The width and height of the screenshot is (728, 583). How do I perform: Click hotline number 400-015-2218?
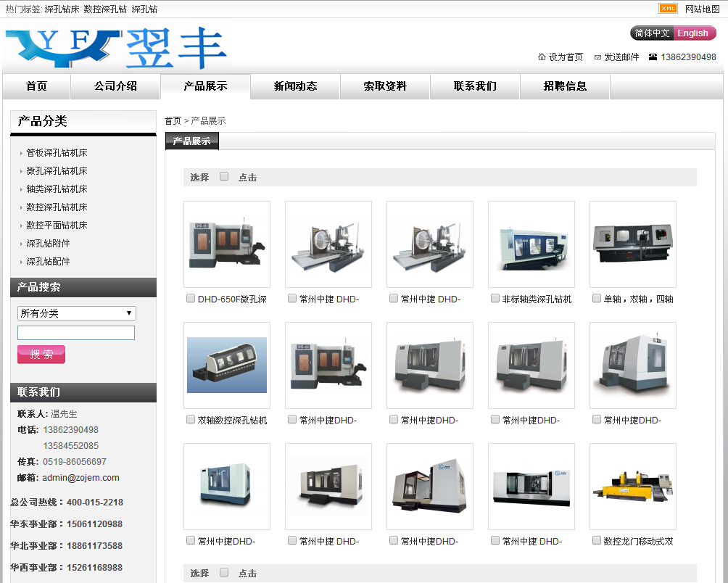click(95, 503)
